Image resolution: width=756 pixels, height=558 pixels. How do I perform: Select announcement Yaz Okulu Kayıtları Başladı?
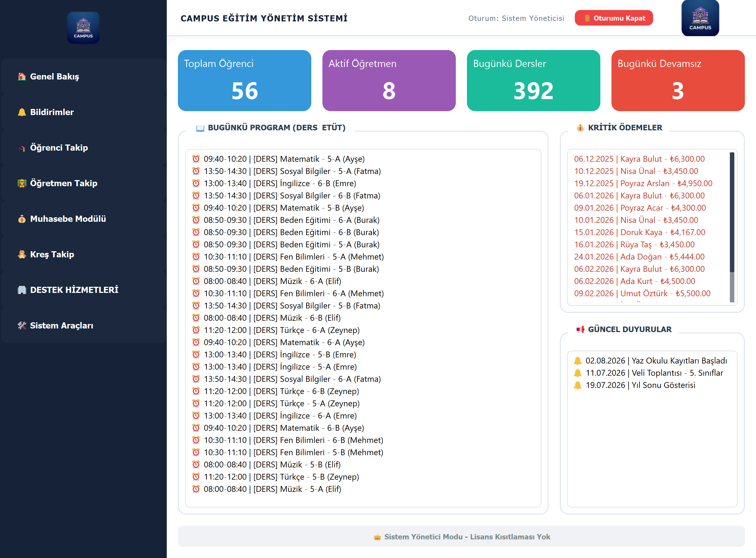[x=650, y=361]
